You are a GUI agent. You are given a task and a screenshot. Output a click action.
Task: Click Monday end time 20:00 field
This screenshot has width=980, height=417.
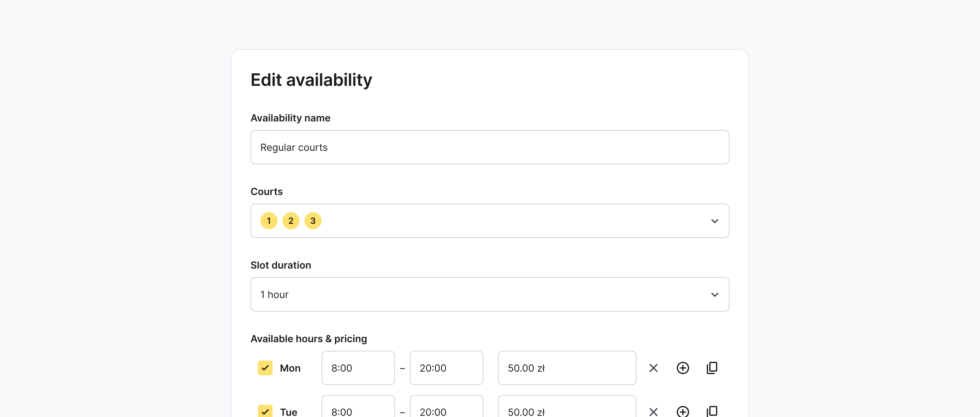(446, 368)
